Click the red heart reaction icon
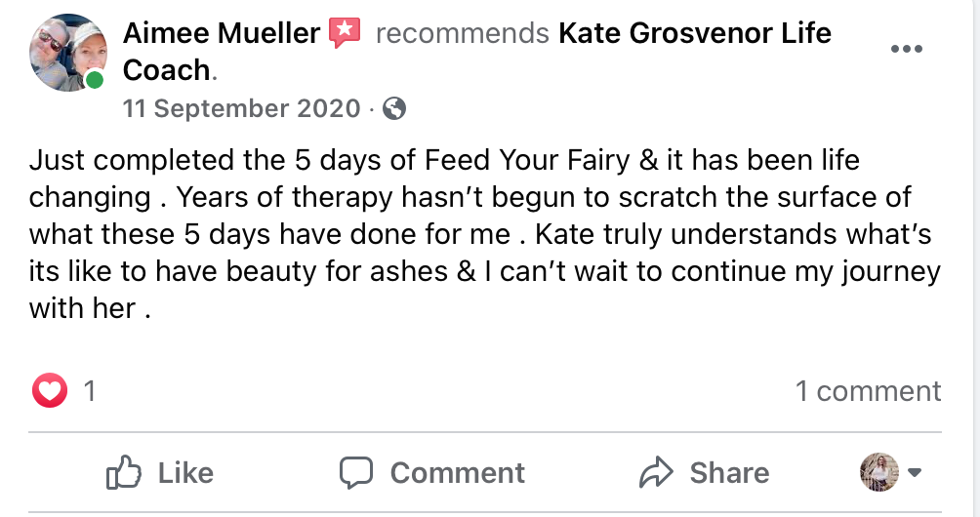Screen dimensions: 980x517 (50, 392)
